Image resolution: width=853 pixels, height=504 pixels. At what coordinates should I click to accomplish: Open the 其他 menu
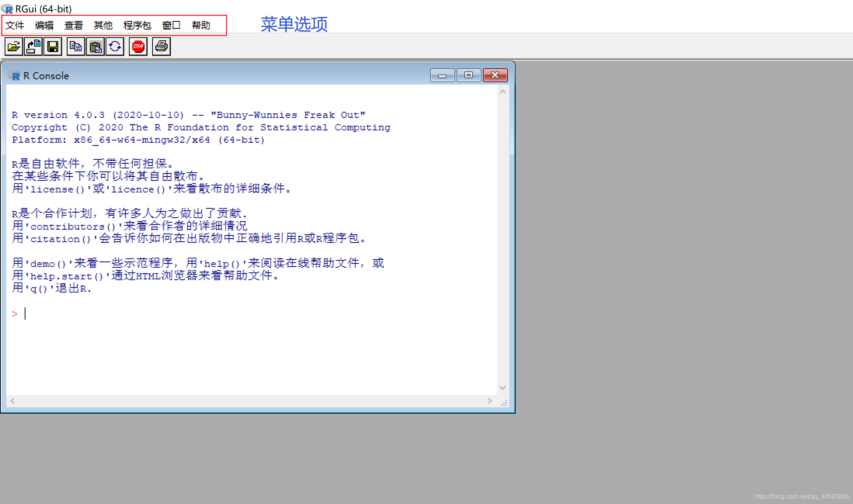tap(103, 26)
